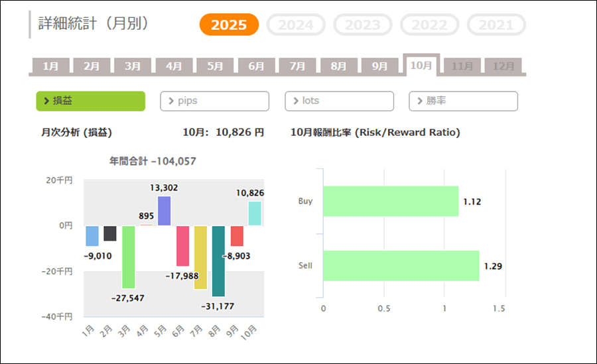597x364 pixels.
Task: Switch to the 5月 tab
Action: [215, 66]
